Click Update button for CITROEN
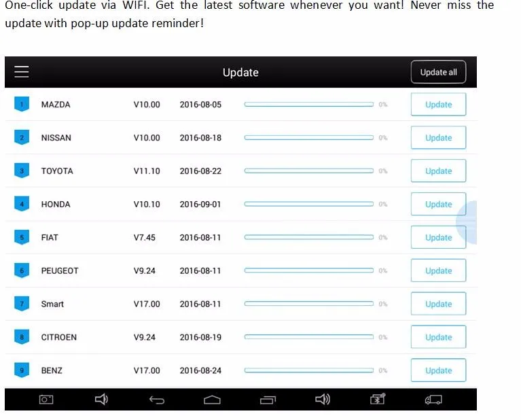Screen dimensions: 521x420 438,337
